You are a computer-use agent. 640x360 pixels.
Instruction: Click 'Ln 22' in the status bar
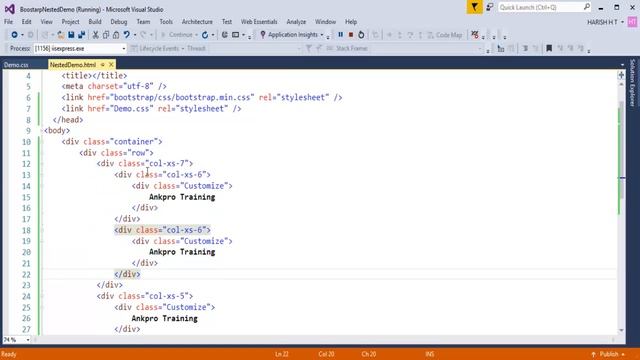pos(282,354)
